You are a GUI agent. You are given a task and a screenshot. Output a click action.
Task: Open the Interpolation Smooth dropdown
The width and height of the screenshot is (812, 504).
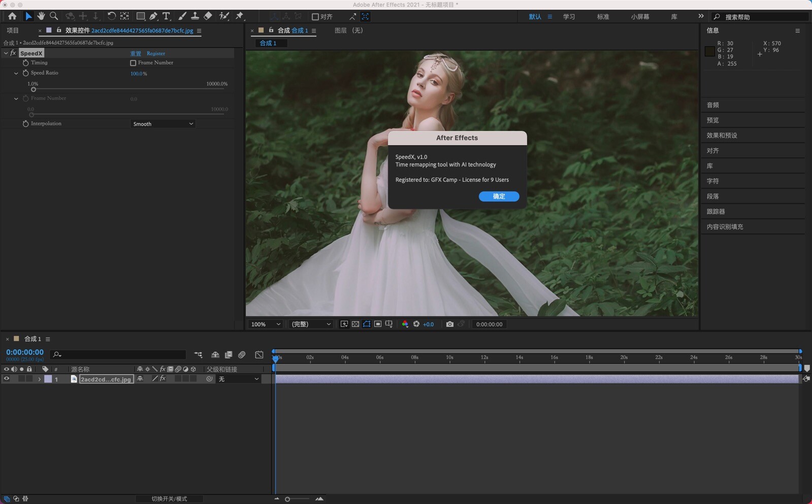click(x=163, y=124)
